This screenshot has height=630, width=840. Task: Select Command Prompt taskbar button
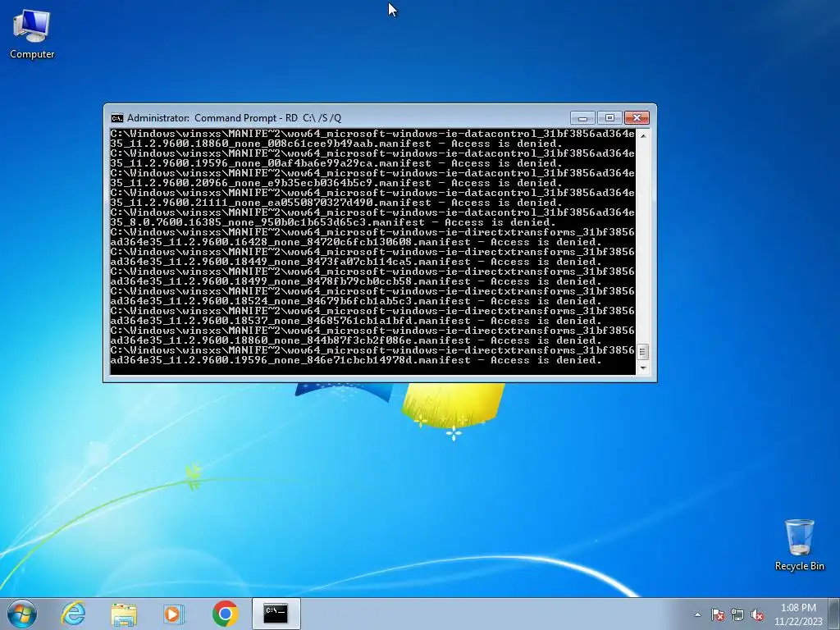[x=276, y=614]
